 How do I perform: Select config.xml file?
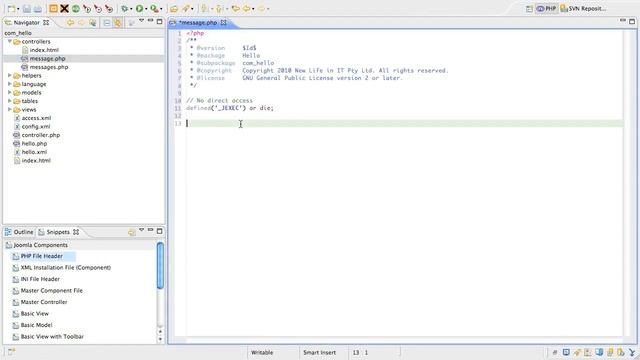click(36, 127)
